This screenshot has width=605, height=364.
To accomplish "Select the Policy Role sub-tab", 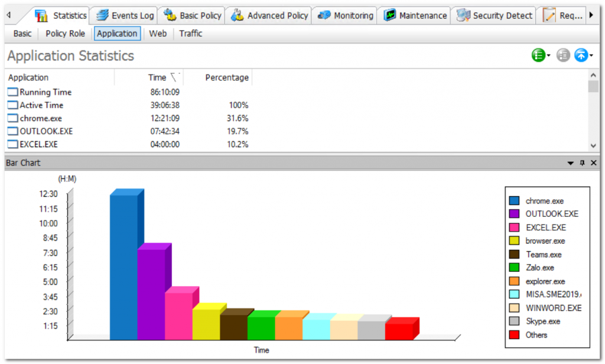I will click(x=65, y=34).
